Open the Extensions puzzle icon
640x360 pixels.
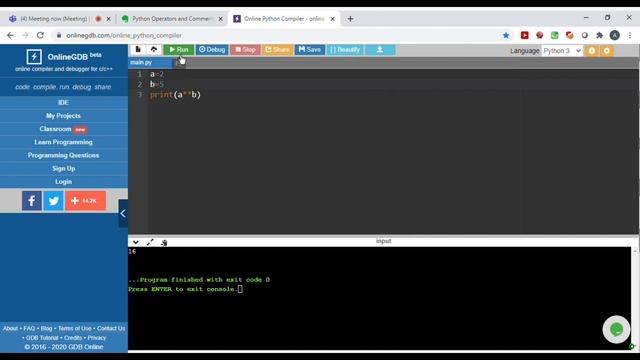point(599,36)
